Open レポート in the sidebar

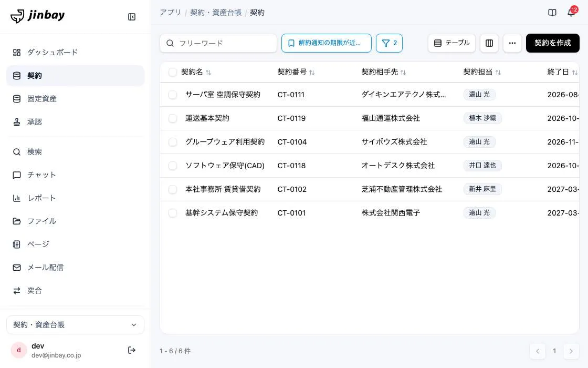click(x=76, y=198)
